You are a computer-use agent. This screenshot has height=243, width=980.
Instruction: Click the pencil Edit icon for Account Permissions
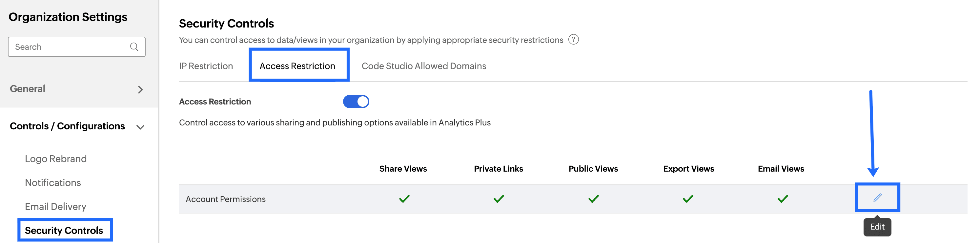point(877,197)
